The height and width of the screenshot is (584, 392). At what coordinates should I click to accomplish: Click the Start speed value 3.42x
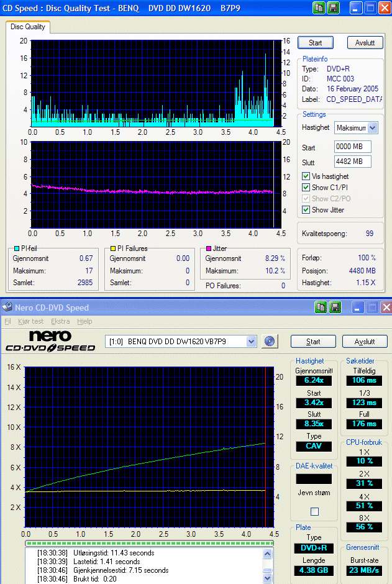pyautogui.click(x=314, y=403)
